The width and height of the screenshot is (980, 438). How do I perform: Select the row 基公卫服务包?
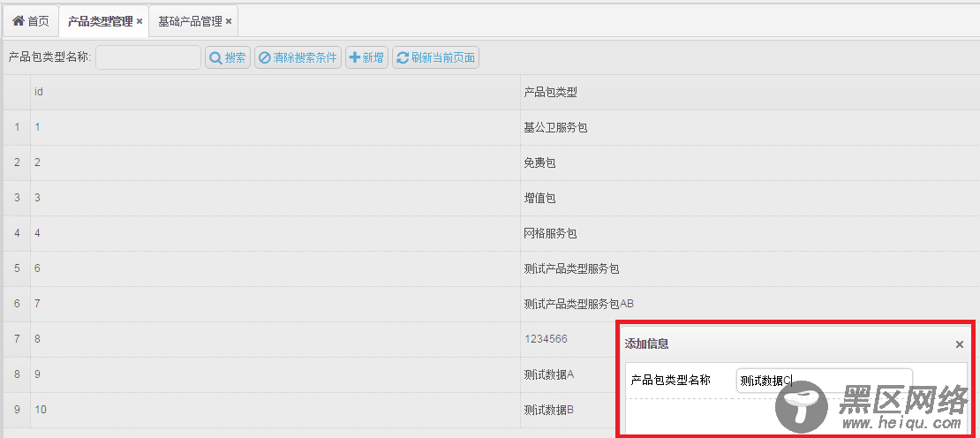click(490, 128)
